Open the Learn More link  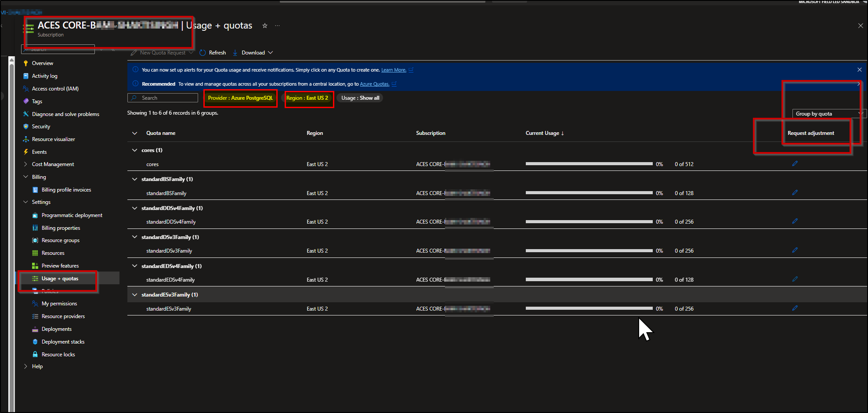click(394, 70)
